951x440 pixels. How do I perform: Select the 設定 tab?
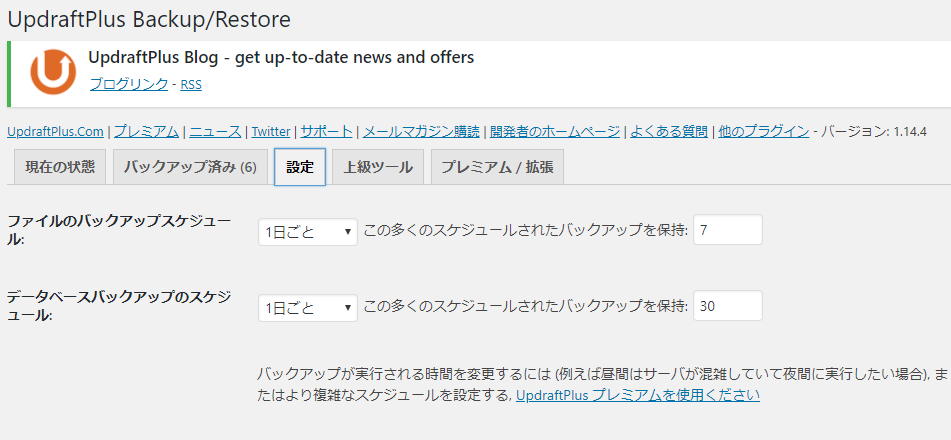click(300, 167)
